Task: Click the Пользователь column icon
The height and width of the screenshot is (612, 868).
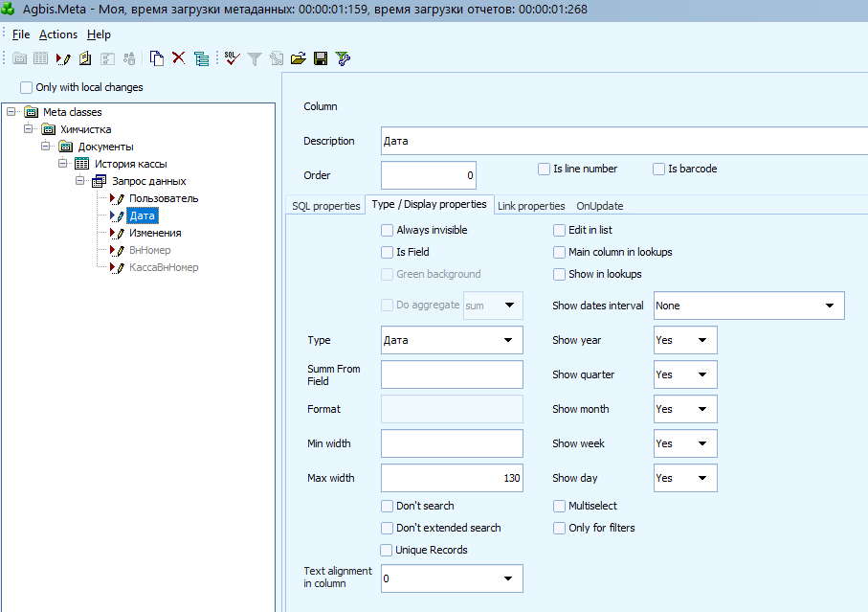Action: click(117, 198)
